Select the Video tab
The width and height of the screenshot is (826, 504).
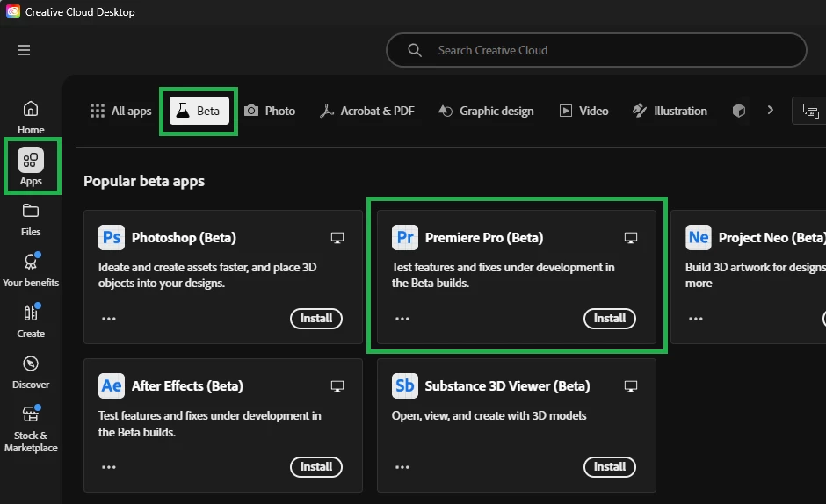[x=583, y=111]
